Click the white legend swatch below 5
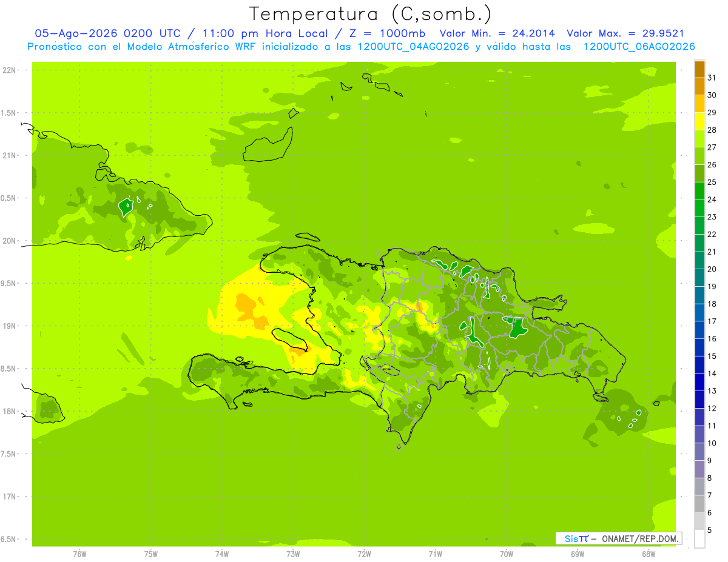 pyautogui.click(x=699, y=539)
